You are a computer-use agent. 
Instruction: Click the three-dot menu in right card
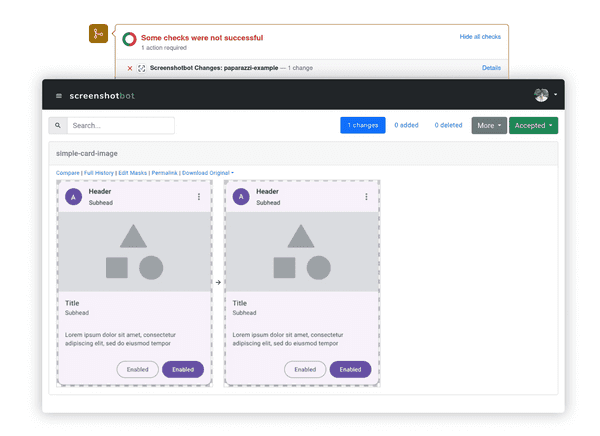(x=366, y=197)
